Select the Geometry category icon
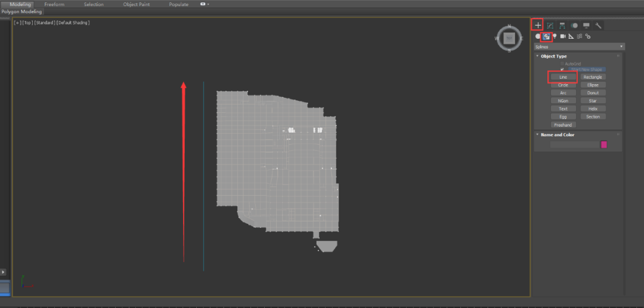Image resolution: width=644 pixels, height=308 pixels. click(x=538, y=36)
